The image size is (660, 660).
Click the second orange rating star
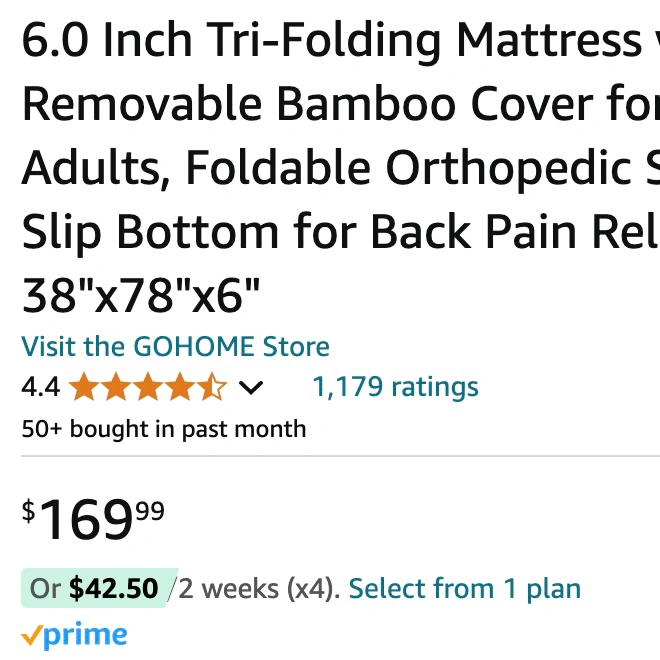coord(116,386)
